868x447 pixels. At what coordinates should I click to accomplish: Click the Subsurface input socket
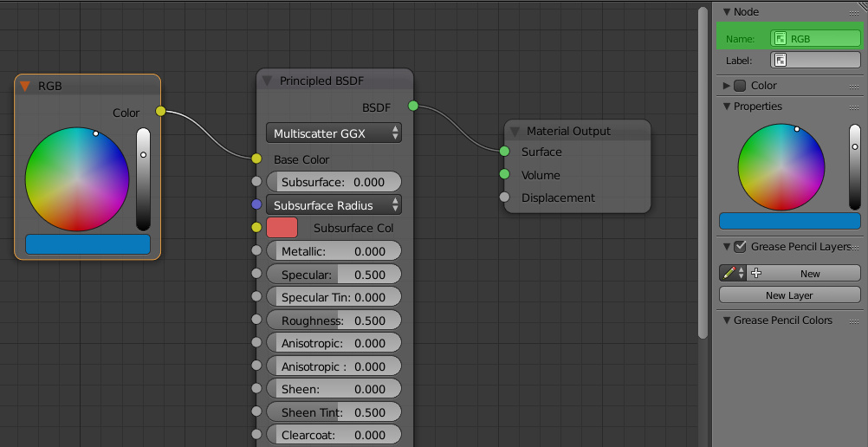coord(256,181)
